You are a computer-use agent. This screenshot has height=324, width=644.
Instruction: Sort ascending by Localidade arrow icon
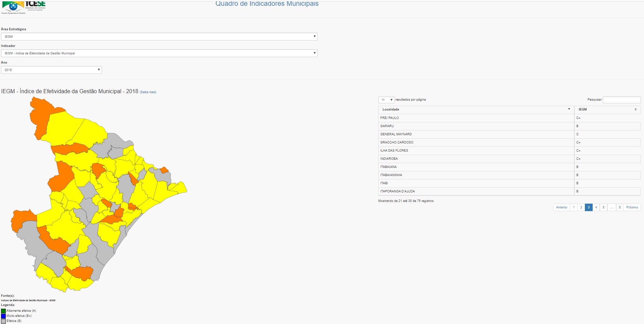tap(569, 109)
